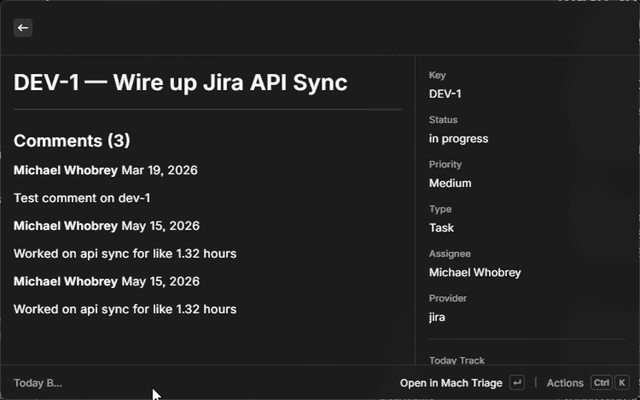The image size is (640, 400).
Task: Click the Type field label
Action: pyautogui.click(x=440, y=209)
